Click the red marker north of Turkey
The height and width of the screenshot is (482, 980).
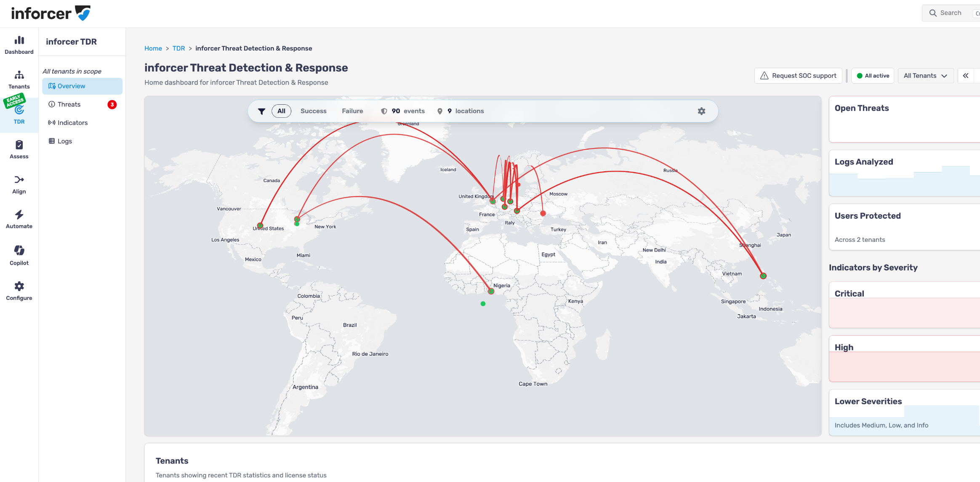543,214
